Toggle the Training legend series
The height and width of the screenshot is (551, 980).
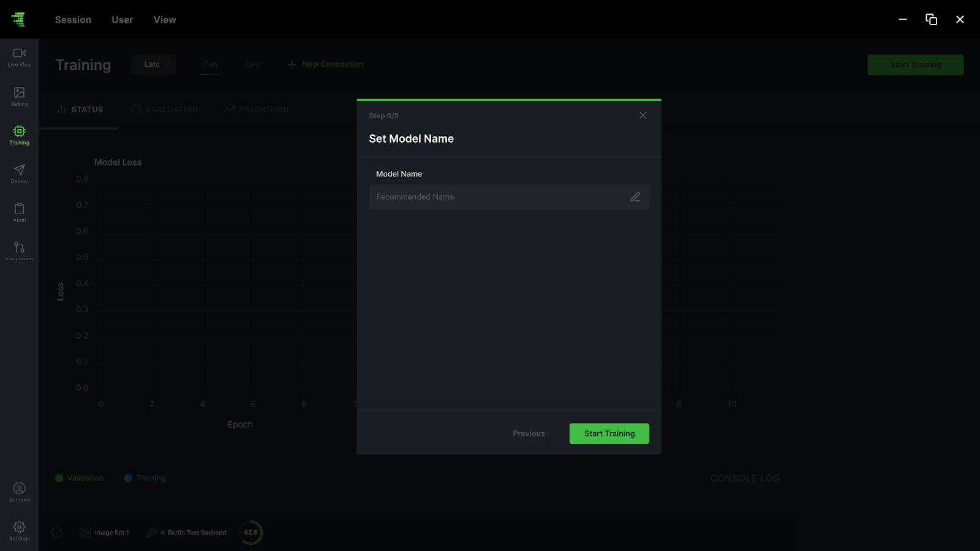click(x=145, y=478)
